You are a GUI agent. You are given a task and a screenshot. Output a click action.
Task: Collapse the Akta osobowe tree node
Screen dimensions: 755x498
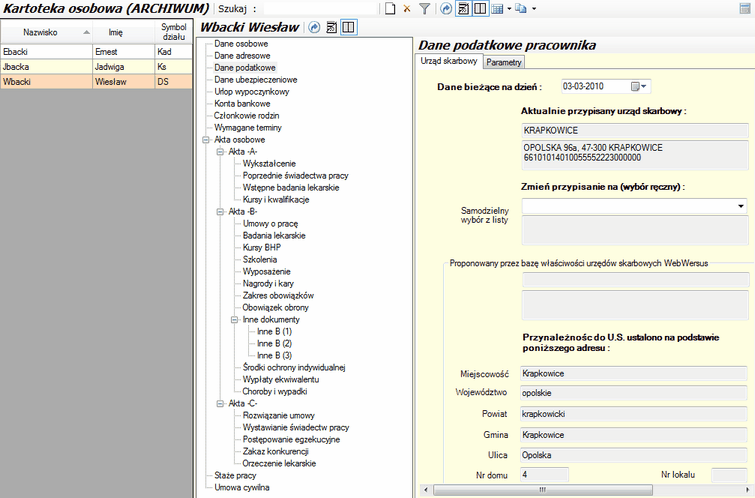click(x=206, y=140)
